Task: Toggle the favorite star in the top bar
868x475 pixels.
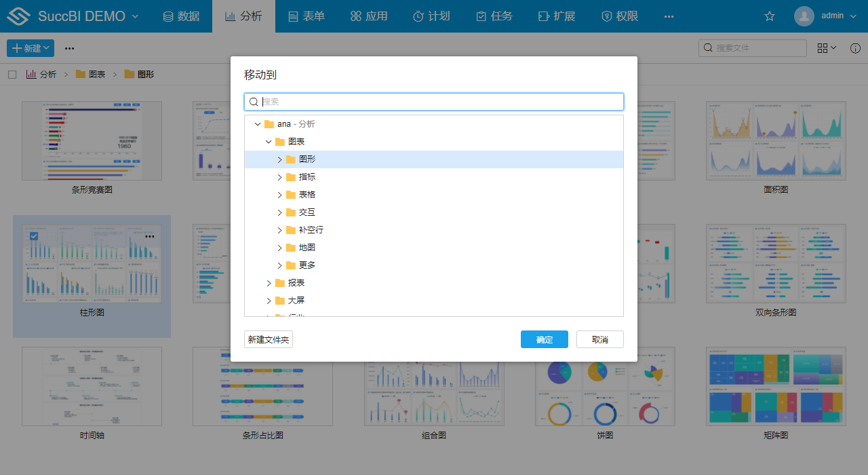Action: (770, 15)
